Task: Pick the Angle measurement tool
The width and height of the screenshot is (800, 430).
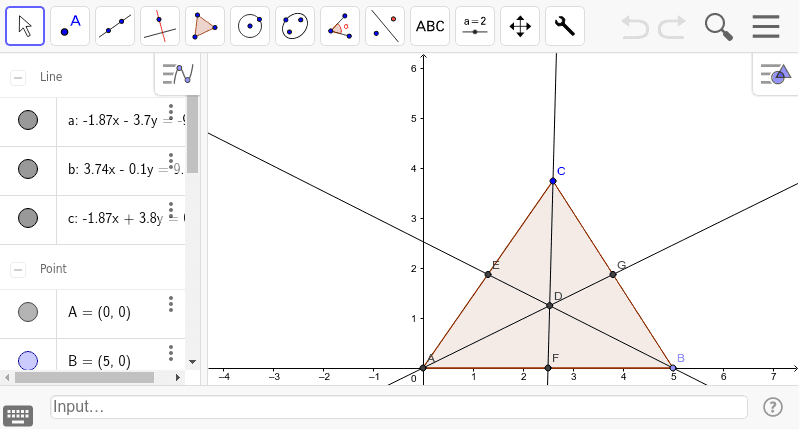Action: tap(340, 26)
